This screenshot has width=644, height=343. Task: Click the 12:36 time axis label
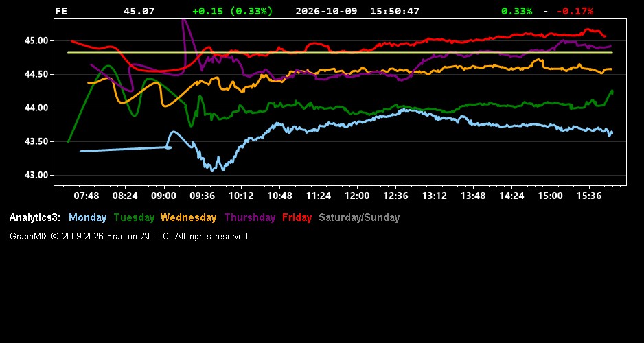395,196
